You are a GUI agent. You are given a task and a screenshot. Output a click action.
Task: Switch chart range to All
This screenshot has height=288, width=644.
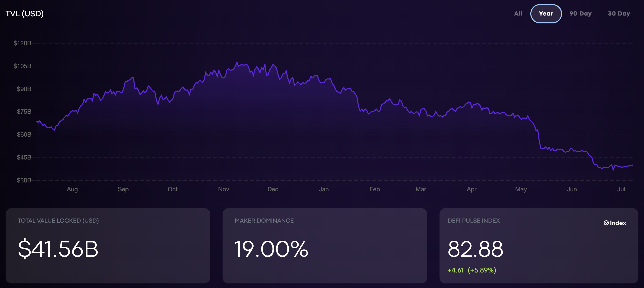pos(518,14)
